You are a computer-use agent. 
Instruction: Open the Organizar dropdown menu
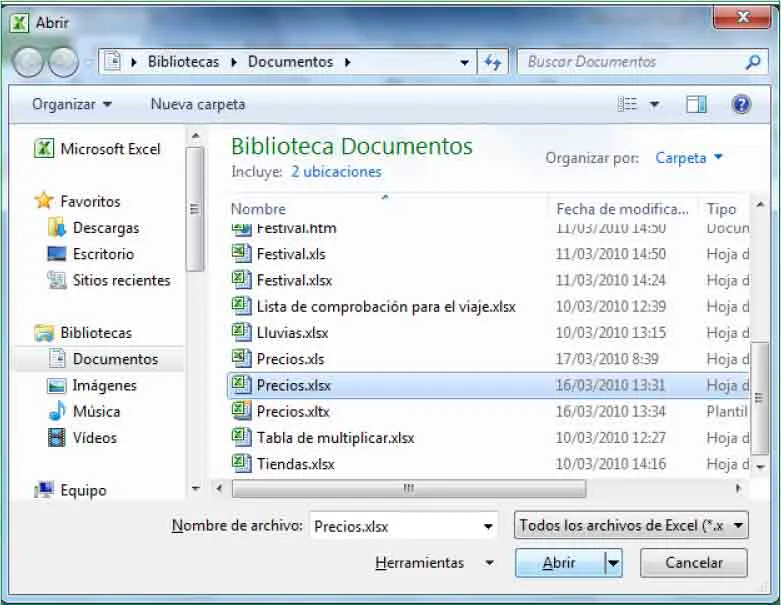coord(71,104)
